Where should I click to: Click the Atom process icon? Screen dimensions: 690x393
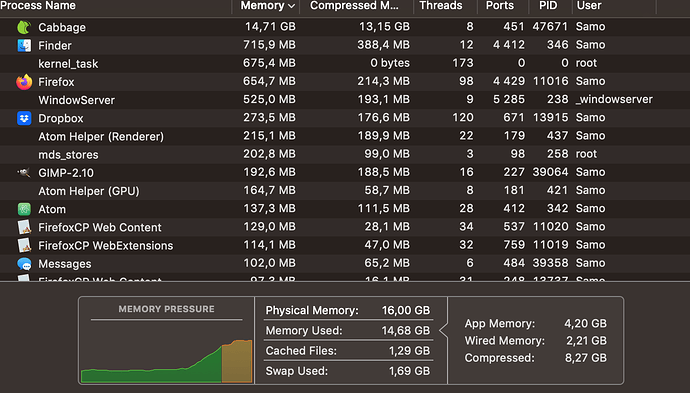(x=24, y=209)
